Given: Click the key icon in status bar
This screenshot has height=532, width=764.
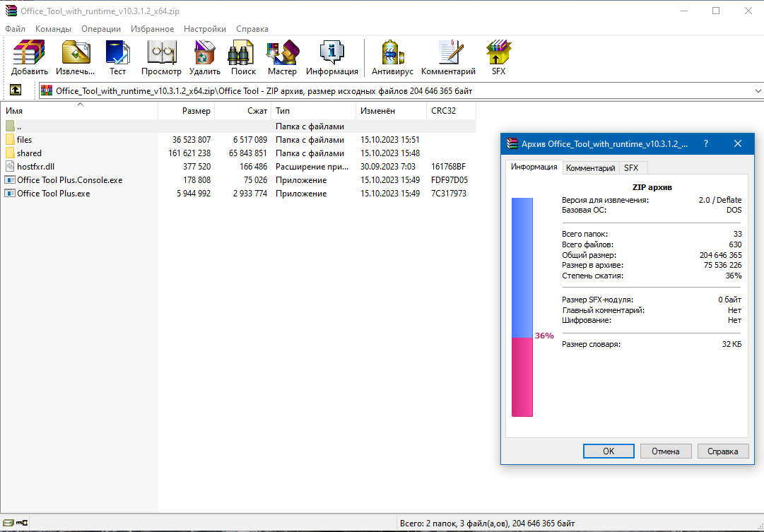Looking at the screenshot, I should (x=22, y=524).
